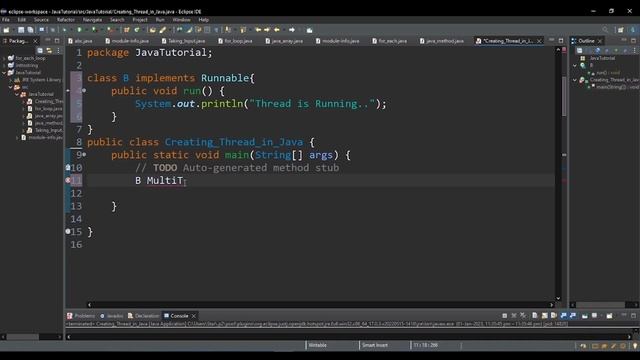The image size is (640, 360).
Task: Click the New Java Class toolbar icon
Action: [x=137, y=30]
